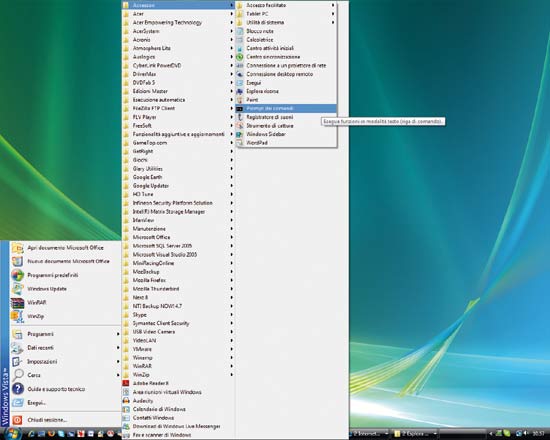The width and height of the screenshot is (550, 440).
Task: Open the Mozilla Thunderbird folder
Action: point(178,289)
